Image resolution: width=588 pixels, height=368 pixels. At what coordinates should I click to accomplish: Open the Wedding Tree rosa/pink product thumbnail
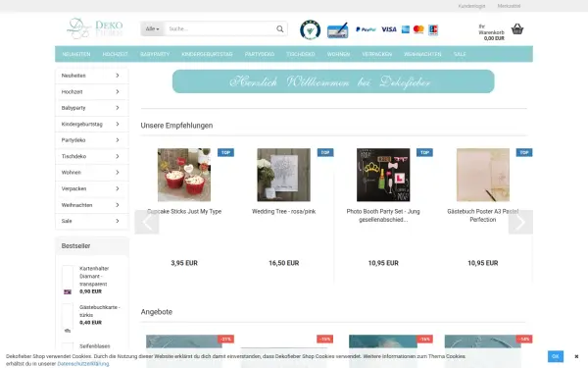[284, 175]
